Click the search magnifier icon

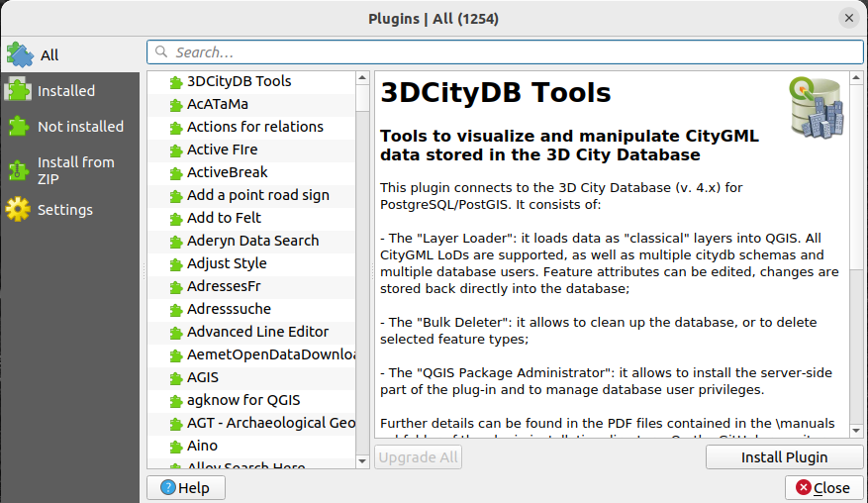(x=161, y=52)
